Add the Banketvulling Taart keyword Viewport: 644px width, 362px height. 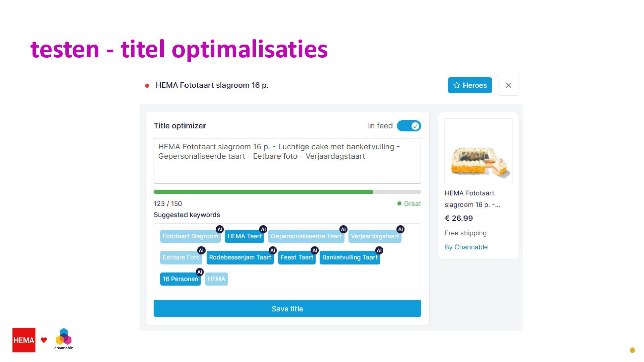[350, 258]
